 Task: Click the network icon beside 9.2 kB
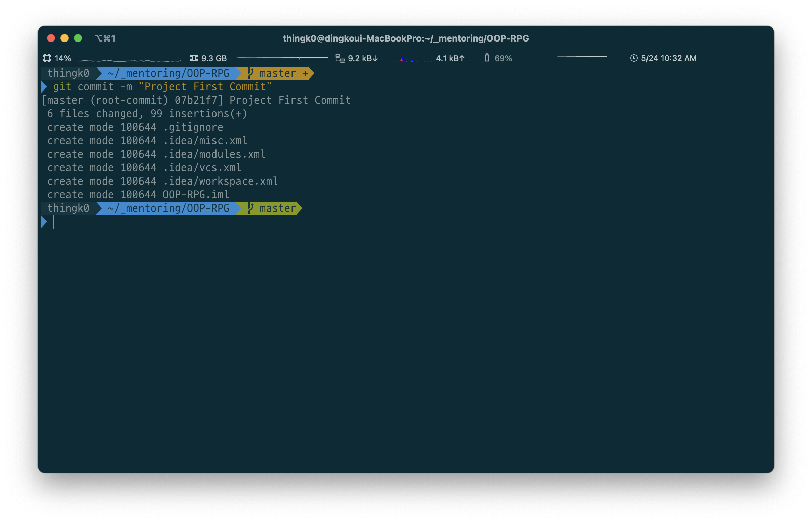(x=339, y=58)
